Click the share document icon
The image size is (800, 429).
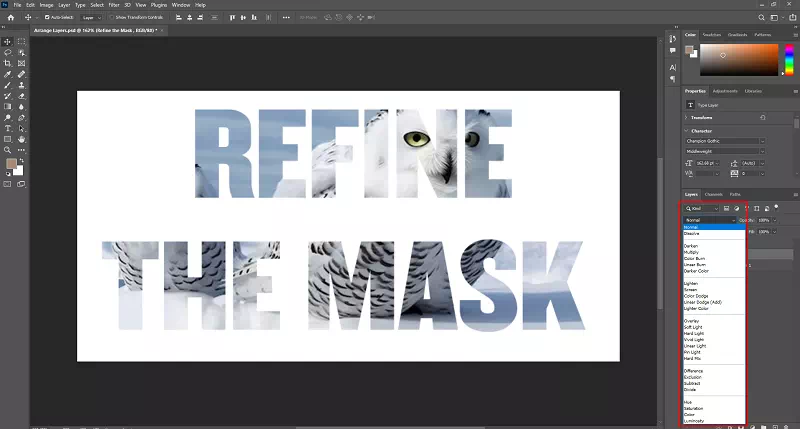click(x=792, y=17)
